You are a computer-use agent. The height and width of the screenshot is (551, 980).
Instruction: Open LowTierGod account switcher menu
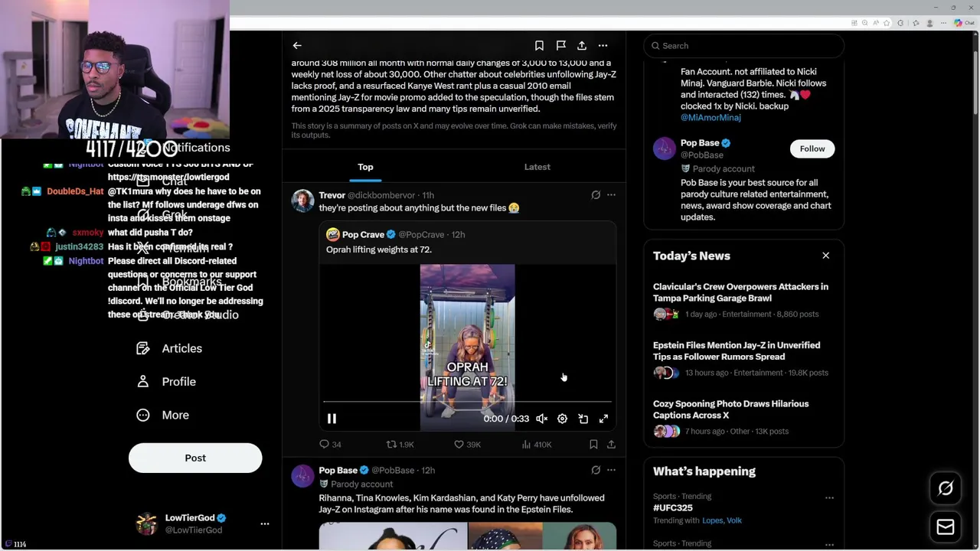pos(265,524)
